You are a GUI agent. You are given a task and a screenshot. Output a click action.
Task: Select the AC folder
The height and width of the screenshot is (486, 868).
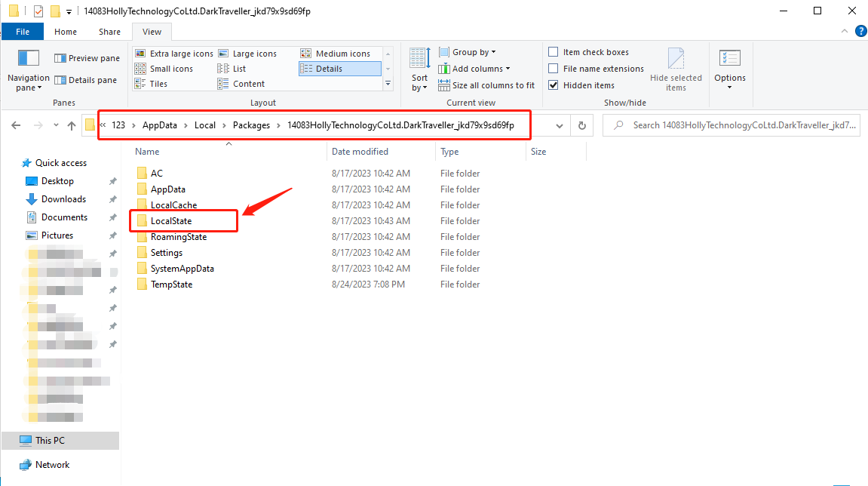pos(157,174)
